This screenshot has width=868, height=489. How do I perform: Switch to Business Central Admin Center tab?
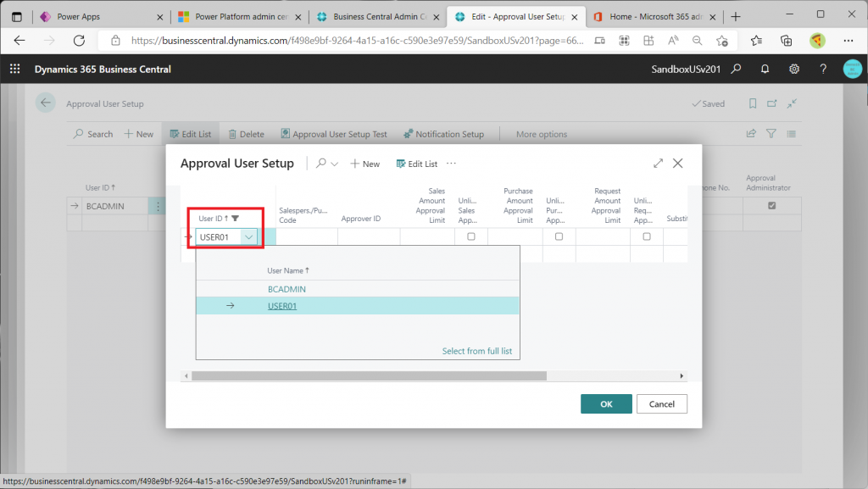tap(377, 17)
